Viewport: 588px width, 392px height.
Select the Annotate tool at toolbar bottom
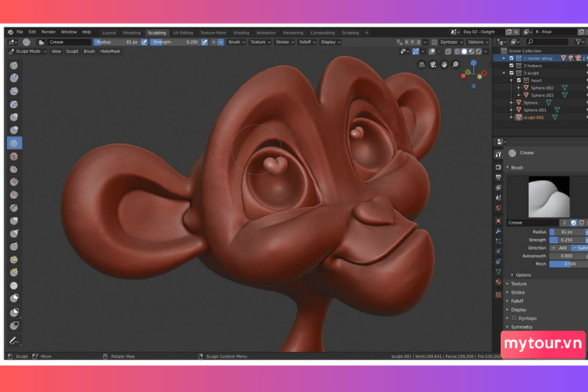(14, 340)
